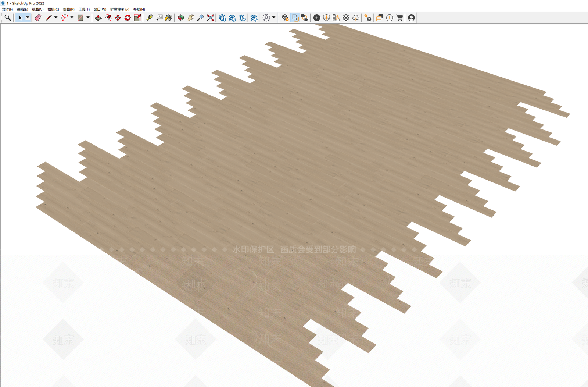This screenshot has height=387, width=588.
Task: Click the tag with play badge icon
Action: (285, 18)
